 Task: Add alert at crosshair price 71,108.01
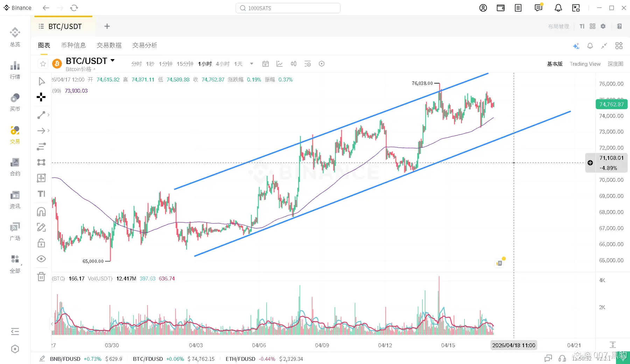point(590,163)
